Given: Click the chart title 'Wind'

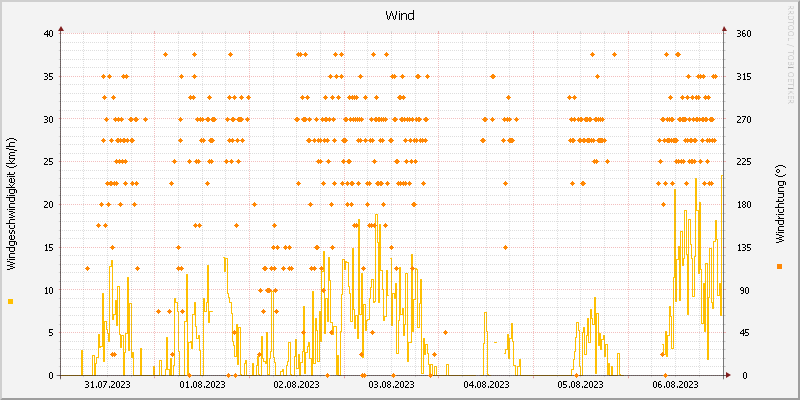Looking at the screenshot, I should pos(399,16).
